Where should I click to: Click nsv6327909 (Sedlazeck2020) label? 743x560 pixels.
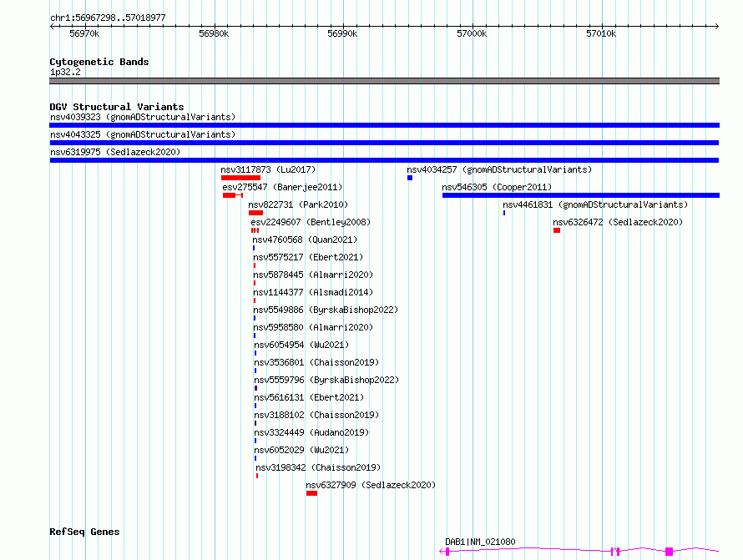pos(371,485)
